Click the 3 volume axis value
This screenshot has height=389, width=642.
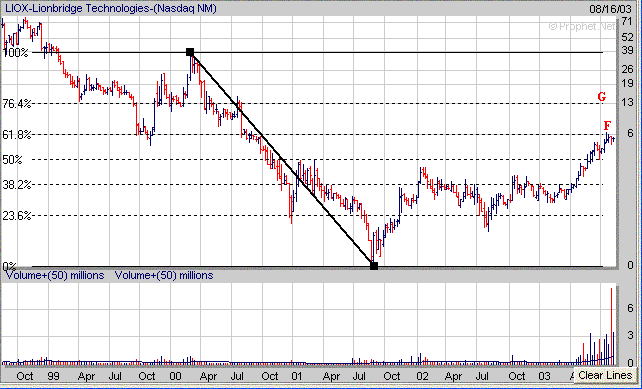(631, 335)
